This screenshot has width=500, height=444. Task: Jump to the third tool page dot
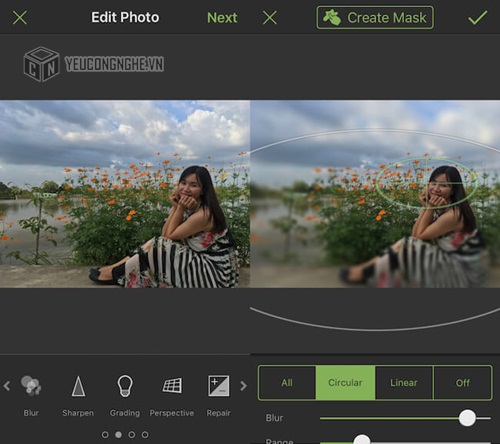[132, 435]
